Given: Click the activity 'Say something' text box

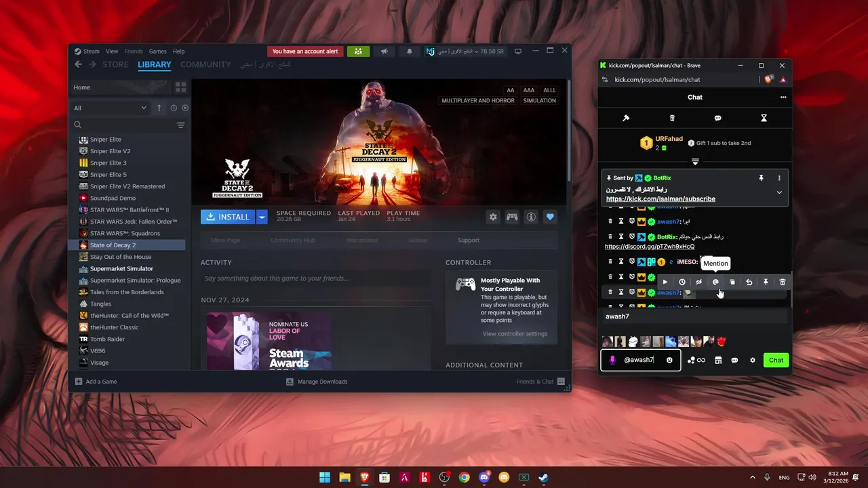Looking at the screenshot, I should tap(316, 278).
